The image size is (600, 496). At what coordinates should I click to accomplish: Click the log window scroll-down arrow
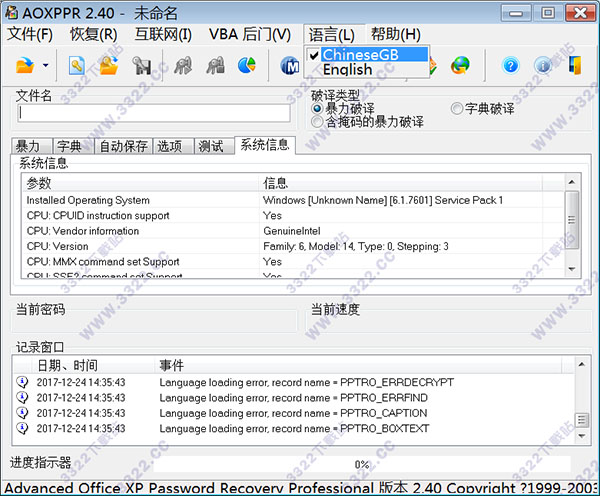(582, 436)
